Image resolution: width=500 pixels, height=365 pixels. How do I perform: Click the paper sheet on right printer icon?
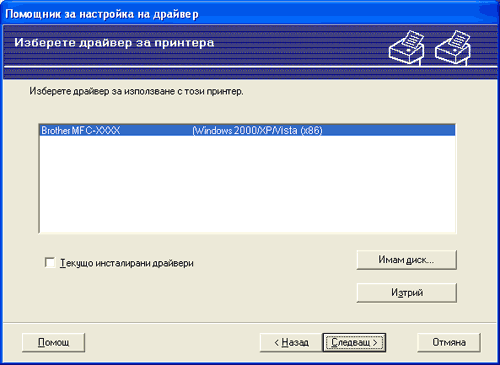click(x=460, y=39)
